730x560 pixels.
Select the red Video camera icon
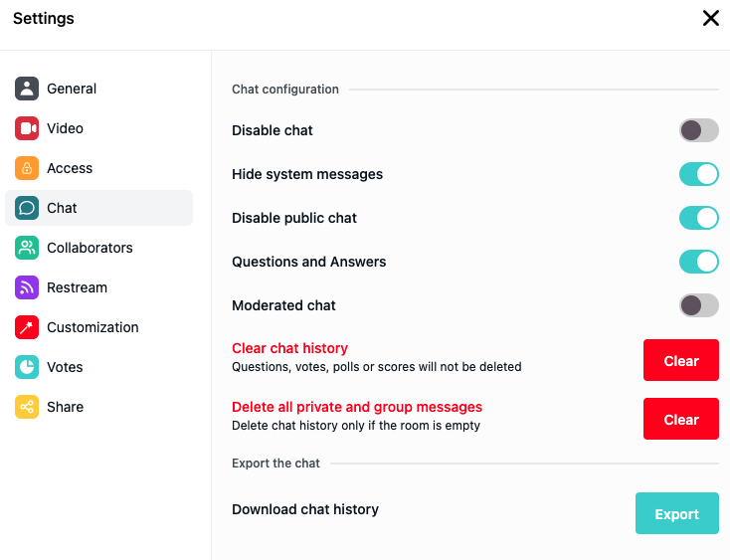tap(27, 128)
